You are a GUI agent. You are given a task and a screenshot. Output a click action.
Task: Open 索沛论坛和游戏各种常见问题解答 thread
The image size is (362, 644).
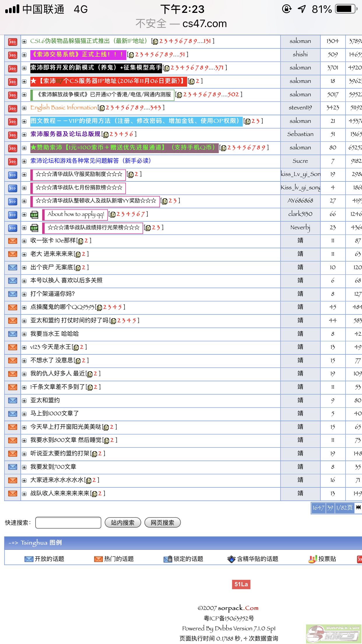[x=90, y=161]
